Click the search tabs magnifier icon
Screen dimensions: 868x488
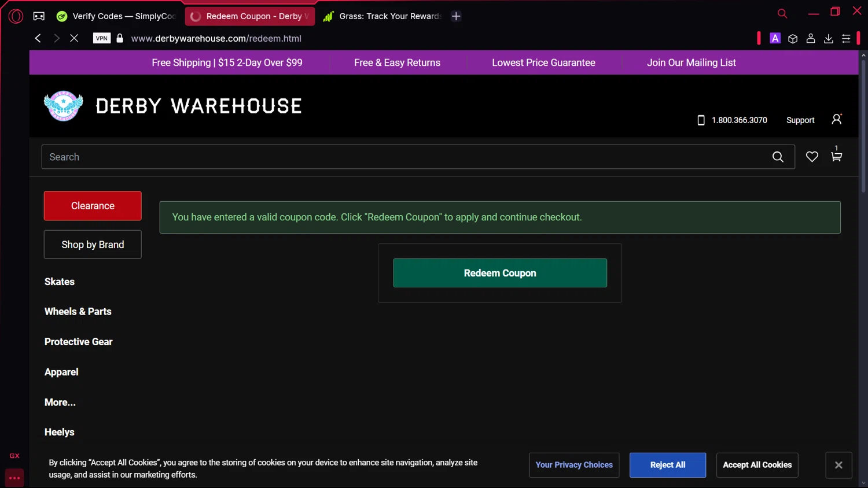tap(782, 13)
